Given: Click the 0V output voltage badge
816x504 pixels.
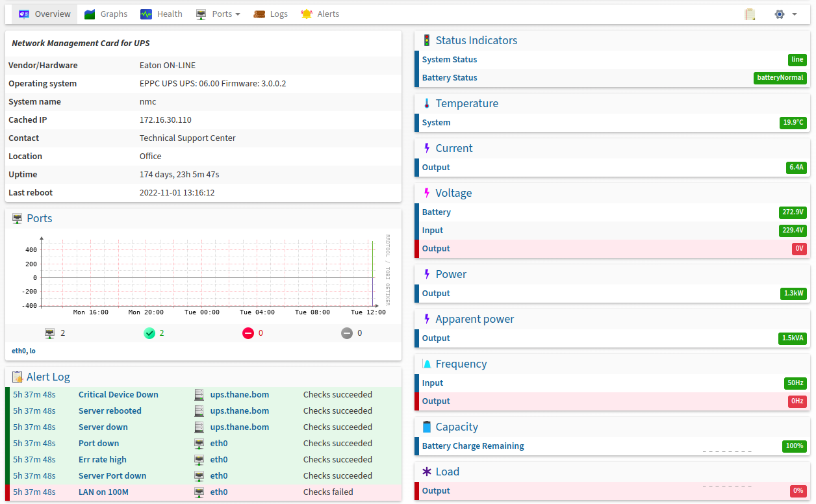Looking at the screenshot, I should (799, 249).
